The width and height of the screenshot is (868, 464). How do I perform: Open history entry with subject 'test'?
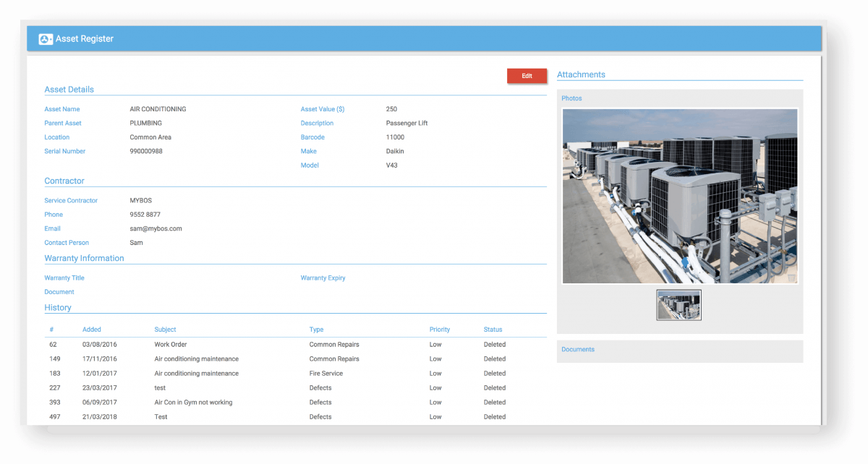[x=160, y=388]
